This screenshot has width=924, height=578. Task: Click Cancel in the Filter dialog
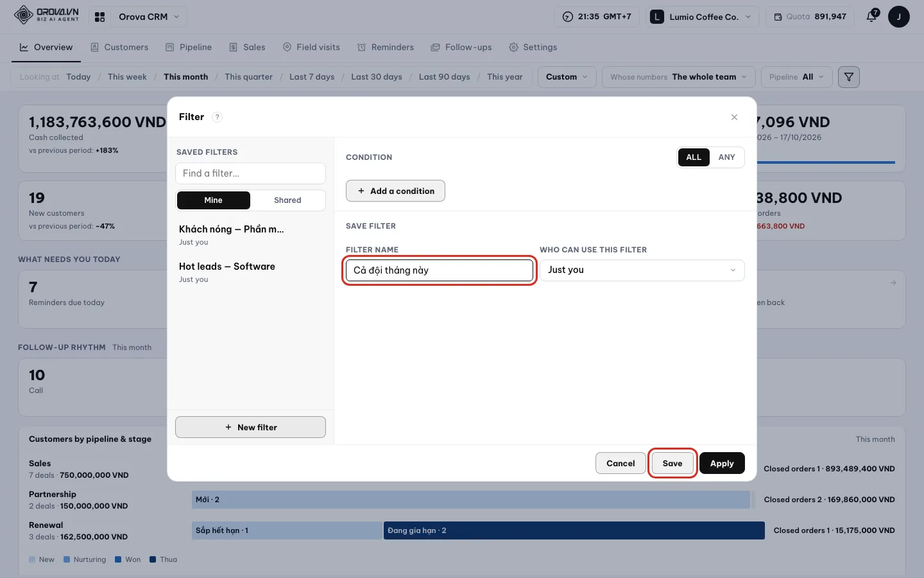pos(620,463)
